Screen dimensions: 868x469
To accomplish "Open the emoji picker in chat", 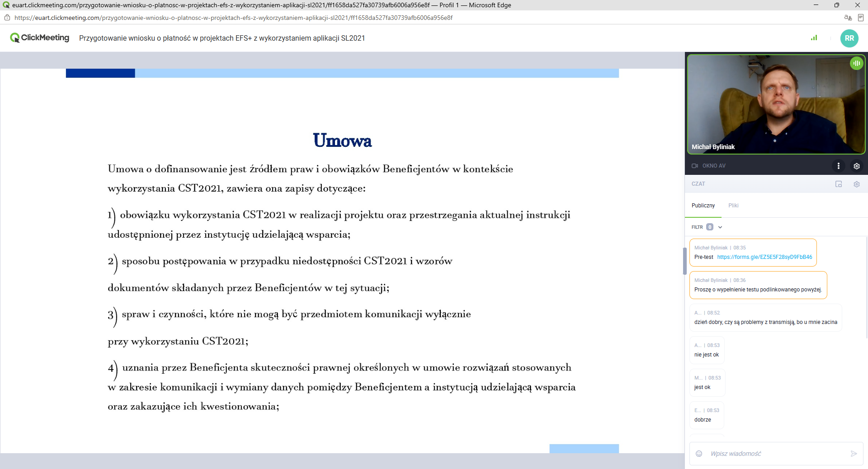I will point(699,454).
